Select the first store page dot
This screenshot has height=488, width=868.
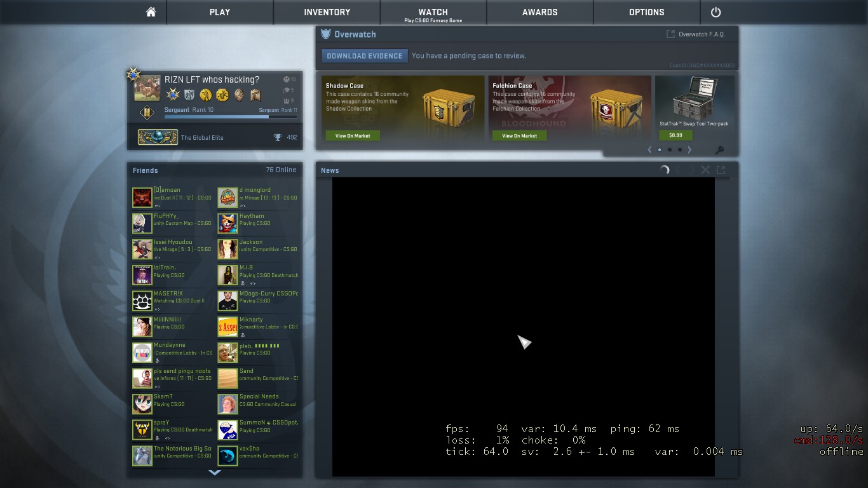[x=660, y=150]
